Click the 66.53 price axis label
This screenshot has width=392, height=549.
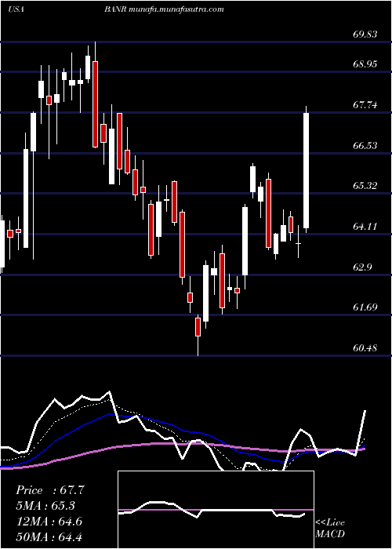365,145
